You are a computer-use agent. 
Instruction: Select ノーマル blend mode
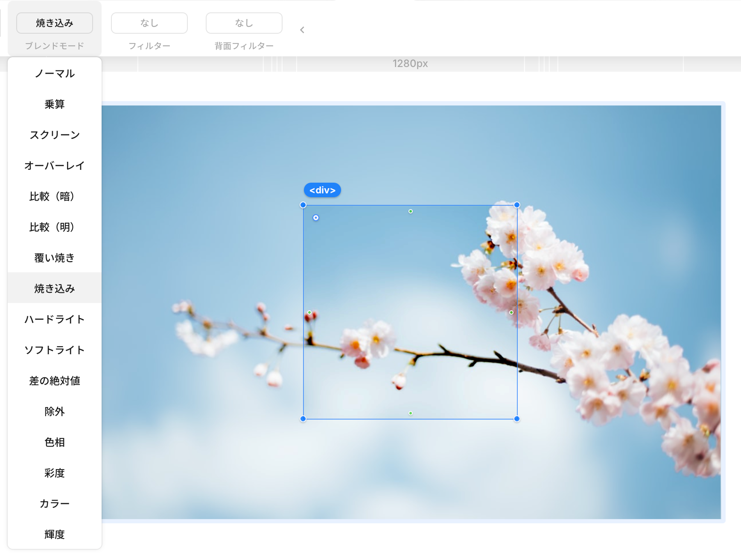pos(55,74)
